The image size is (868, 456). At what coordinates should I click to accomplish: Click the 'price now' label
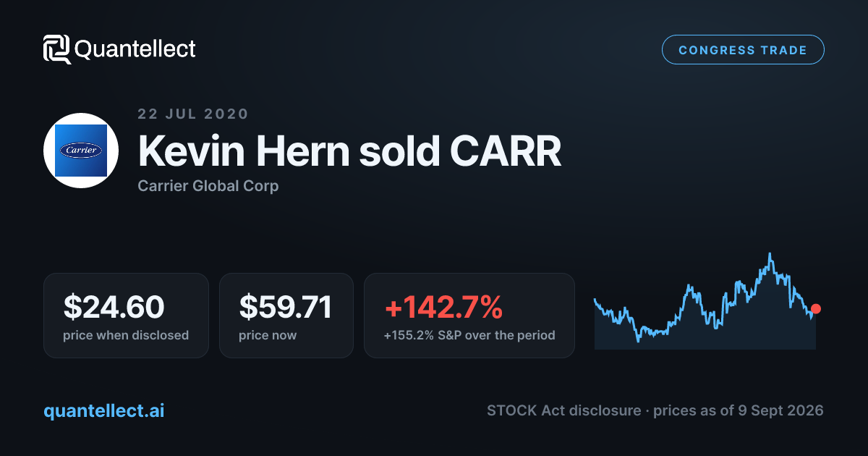click(x=268, y=335)
